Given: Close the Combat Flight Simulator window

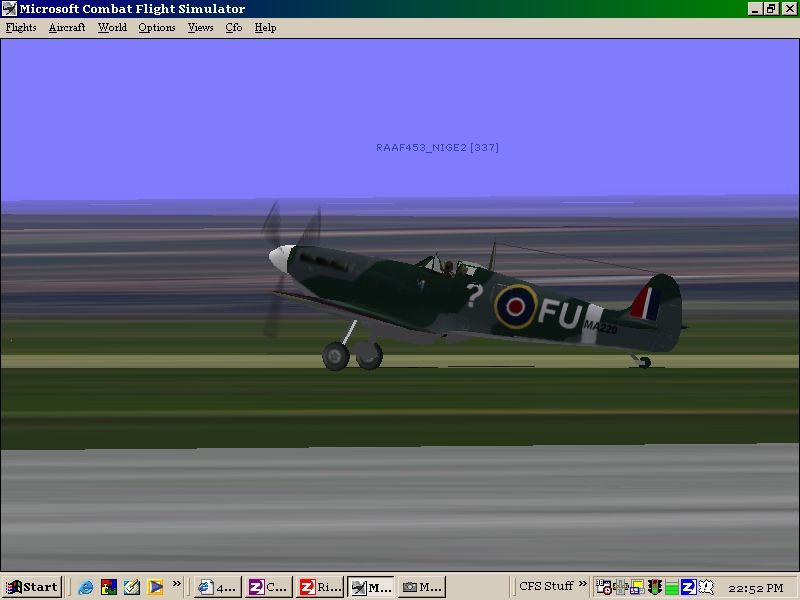Looking at the screenshot, I should 789,9.
